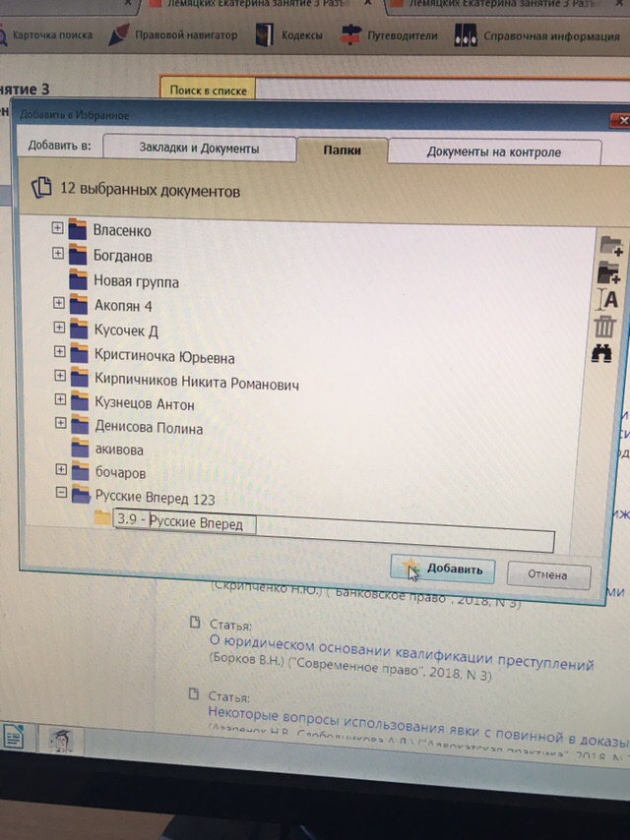The width and height of the screenshot is (630, 840).
Task: Expand the Власенко folder
Action: point(57,227)
